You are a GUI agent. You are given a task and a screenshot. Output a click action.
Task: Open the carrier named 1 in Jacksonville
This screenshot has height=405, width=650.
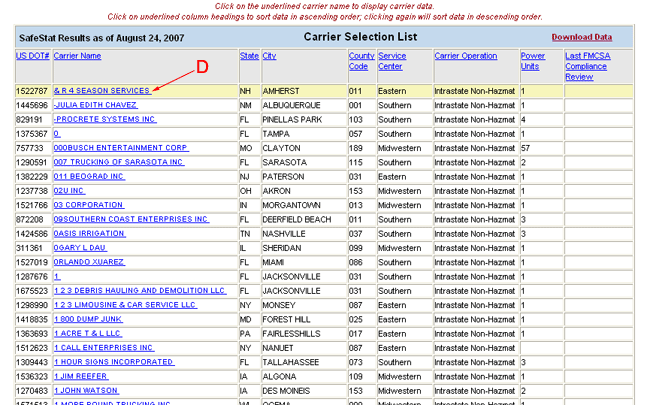pyautogui.click(x=57, y=276)
